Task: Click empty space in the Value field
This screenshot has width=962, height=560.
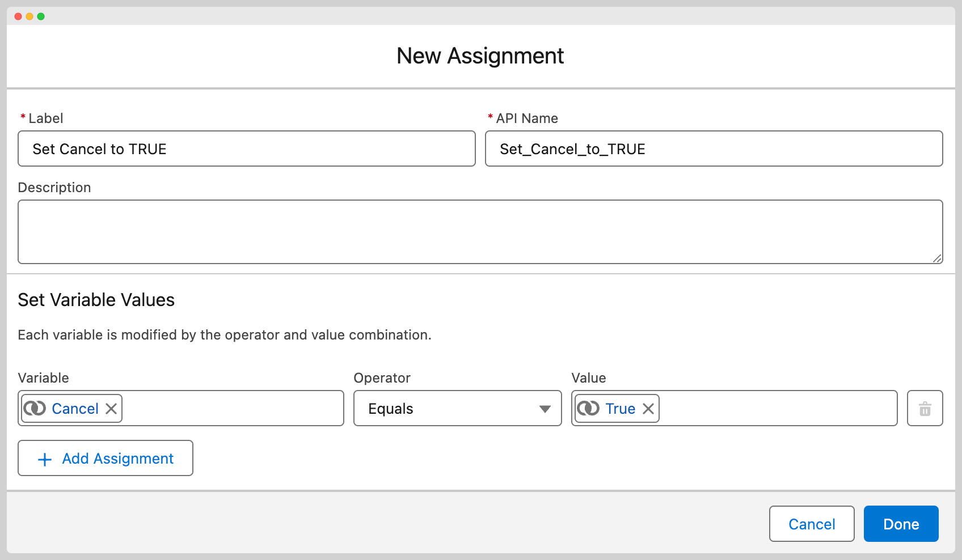Action: coord(777,409)
